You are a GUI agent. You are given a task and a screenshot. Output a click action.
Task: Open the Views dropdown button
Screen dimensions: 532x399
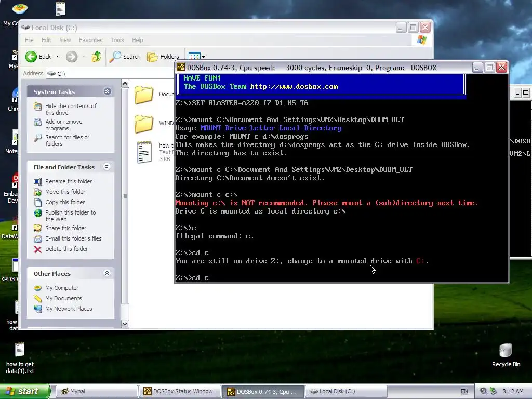(196, 57)
